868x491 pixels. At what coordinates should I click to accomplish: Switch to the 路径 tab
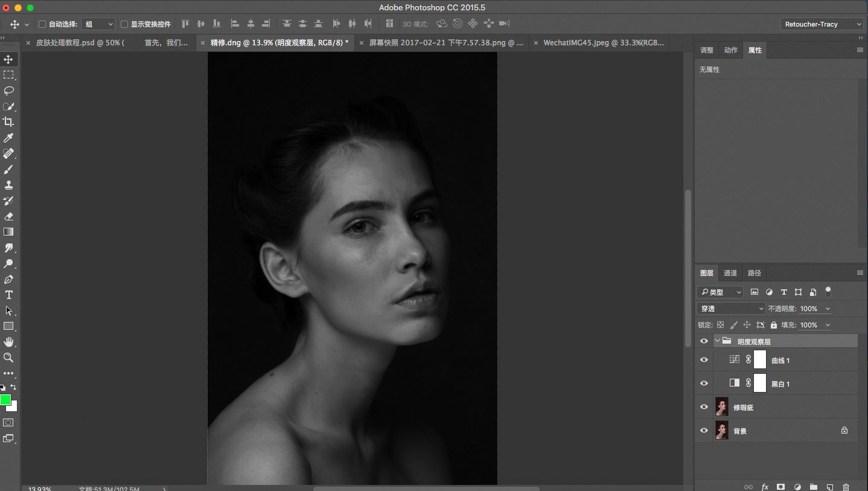click(x=755, y=273)
